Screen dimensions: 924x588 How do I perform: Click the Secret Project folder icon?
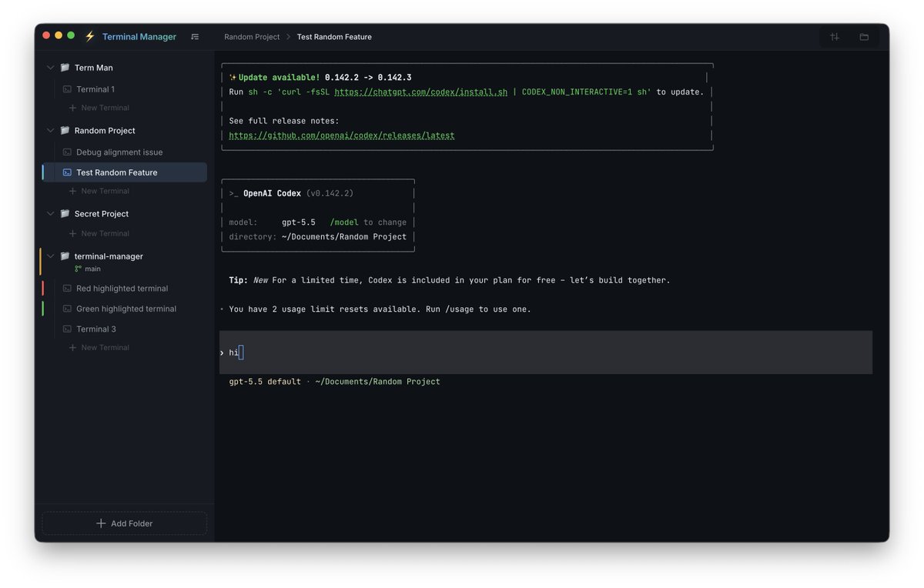[65, 214]
